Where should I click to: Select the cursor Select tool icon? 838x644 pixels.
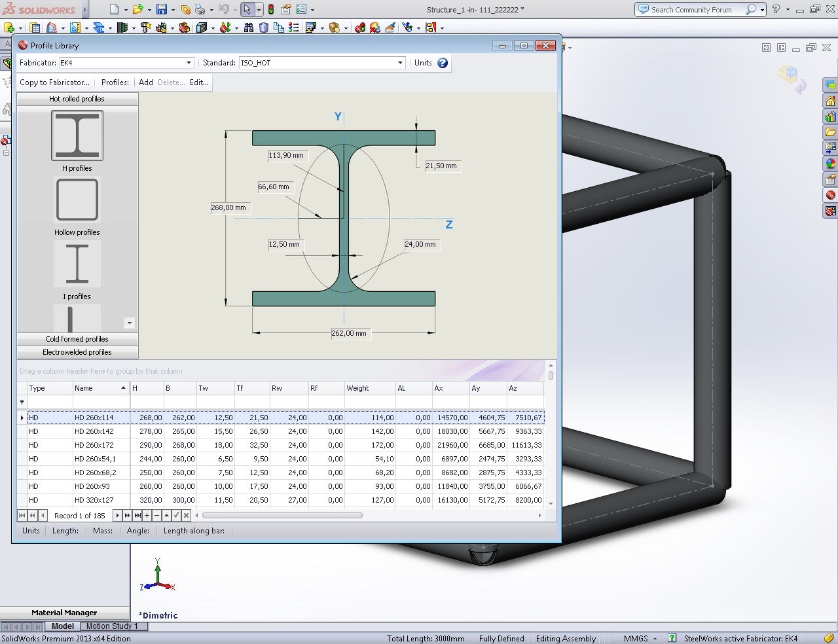(x=247, y=9)
